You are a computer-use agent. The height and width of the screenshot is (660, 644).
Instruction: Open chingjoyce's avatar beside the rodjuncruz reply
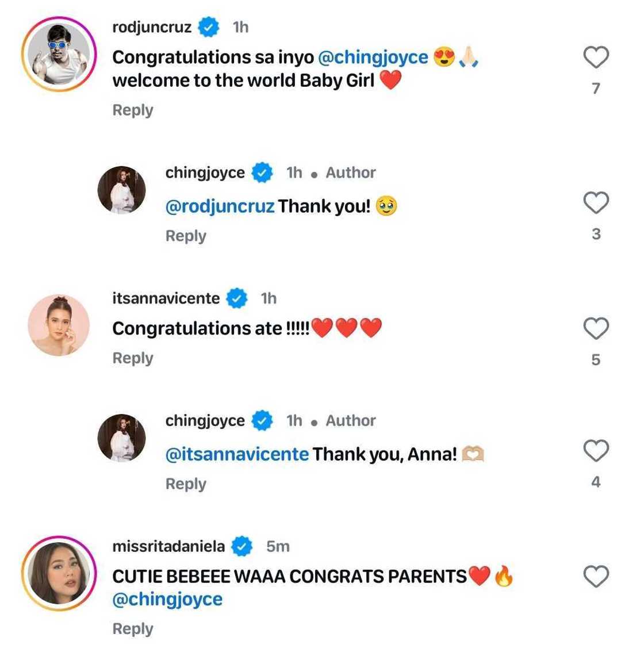click(x=121, y=190)
